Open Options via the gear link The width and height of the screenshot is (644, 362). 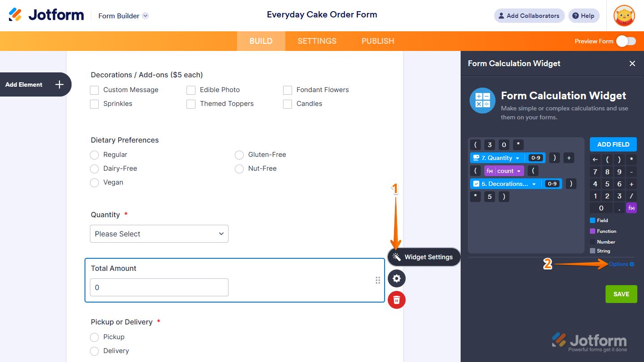click(621, 264)
